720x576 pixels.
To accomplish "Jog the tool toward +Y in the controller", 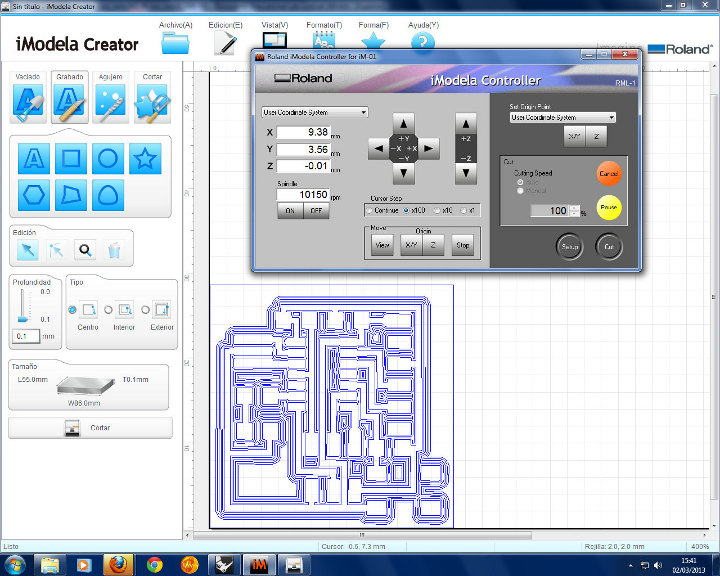I will (x=404, y=124).
